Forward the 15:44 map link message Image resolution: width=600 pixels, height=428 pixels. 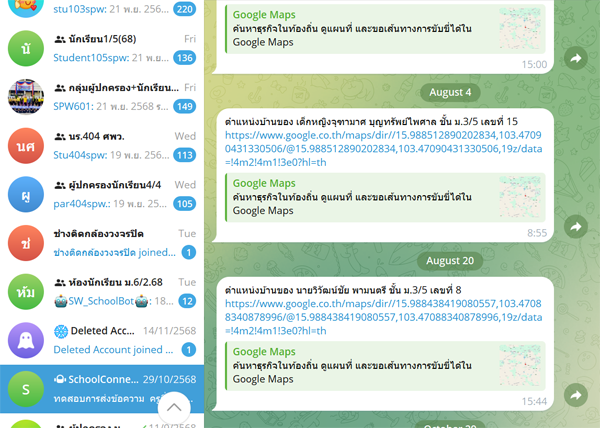point(576,396)
